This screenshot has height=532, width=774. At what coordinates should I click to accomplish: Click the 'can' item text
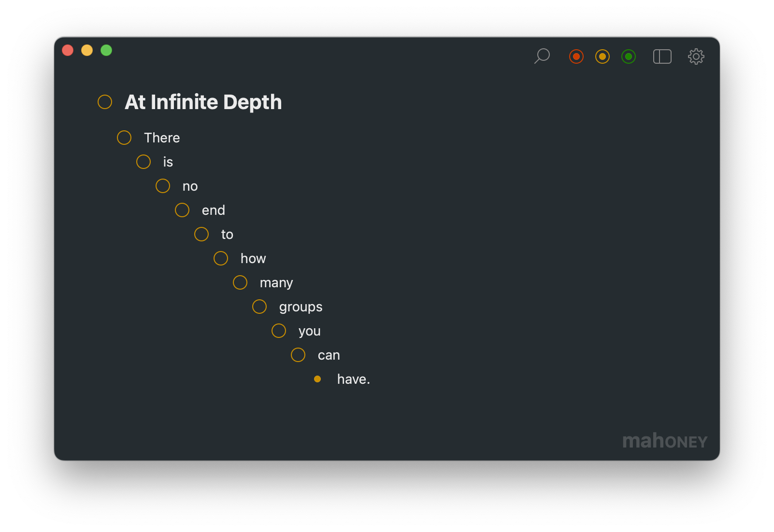(x=329, y=355)
